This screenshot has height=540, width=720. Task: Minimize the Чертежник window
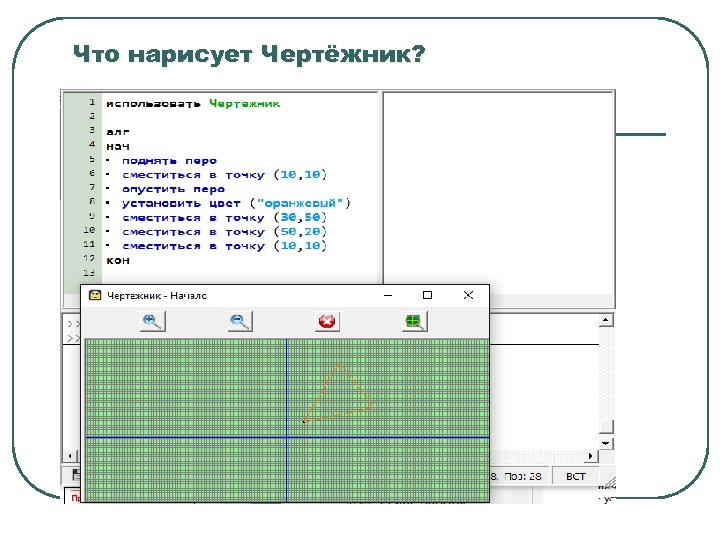click(388, 295)
